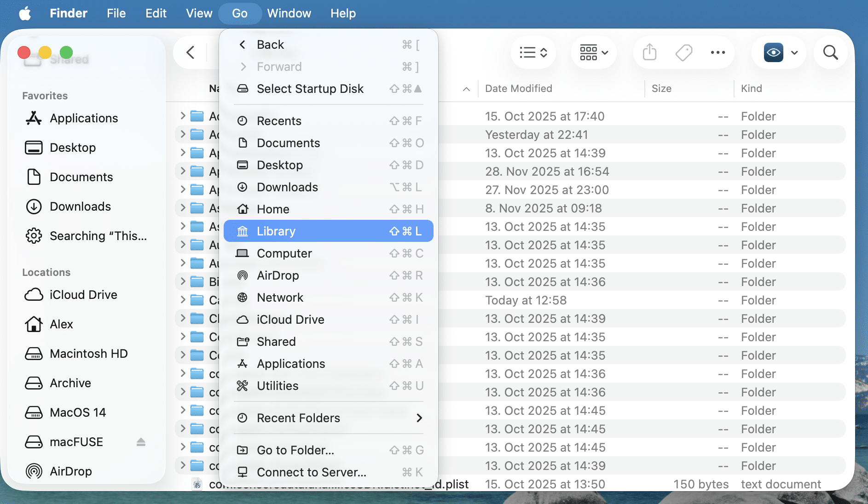
Task: Open AirDrop in the sidebar
Action: pyautogui.click(x=87, y=471)
